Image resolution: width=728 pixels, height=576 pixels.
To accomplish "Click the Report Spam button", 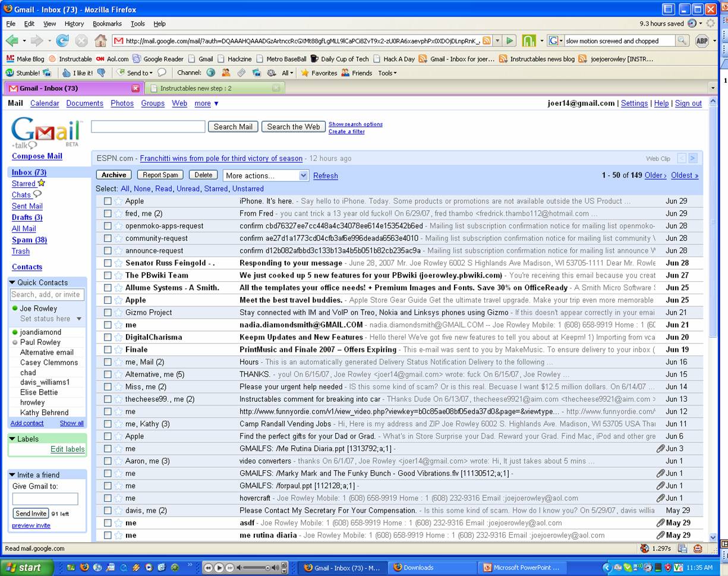I will pos(160,175).
